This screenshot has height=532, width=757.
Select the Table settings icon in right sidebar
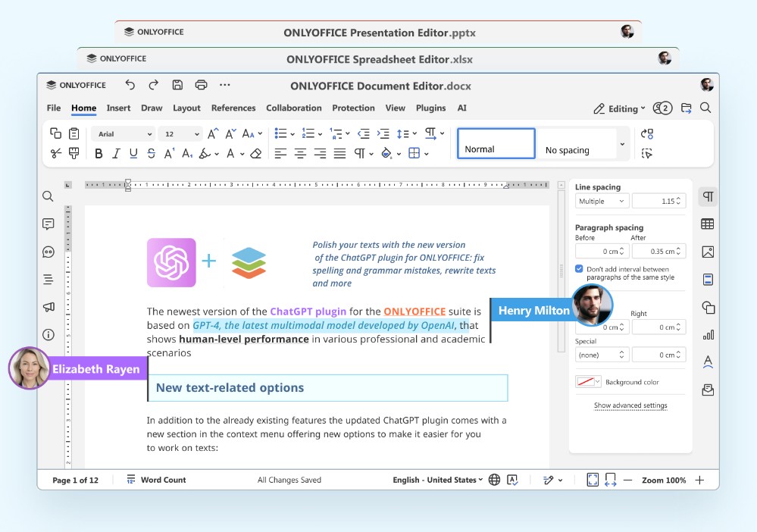point(707,224)
